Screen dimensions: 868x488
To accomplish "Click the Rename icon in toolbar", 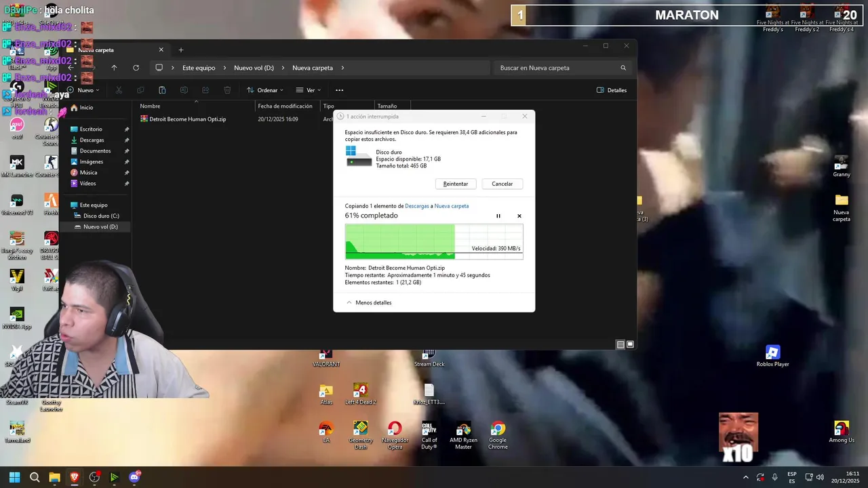I will pos(184,90).
